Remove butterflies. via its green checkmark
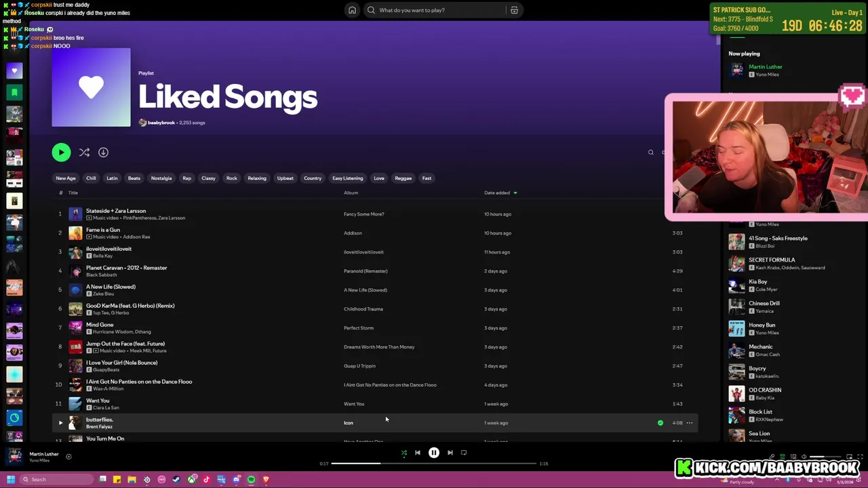Image resolution: width=868 pixels, height=488 pixels. (660, 423)
